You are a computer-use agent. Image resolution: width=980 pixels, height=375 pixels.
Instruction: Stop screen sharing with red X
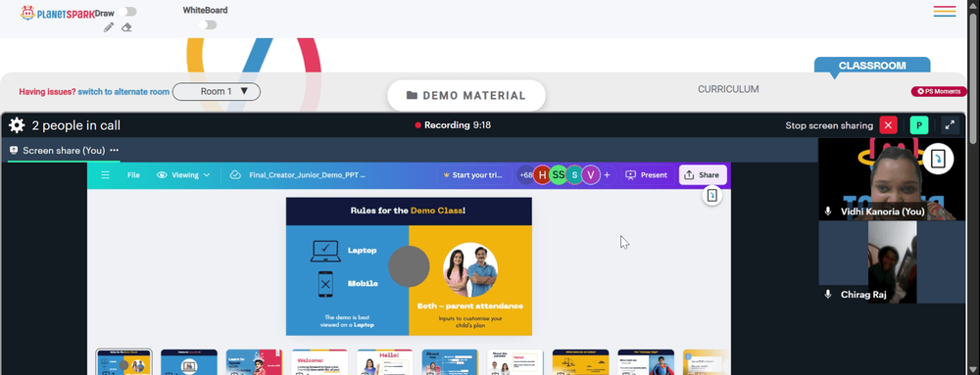click(888, 125)
